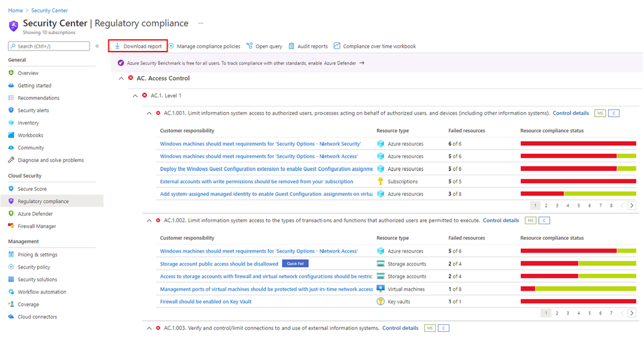Image resolution: width=644 pixels, height=339 pixels.
Task: Open more options ellipsis next to title
Action: pyautogui.click(x=201, y=23)
